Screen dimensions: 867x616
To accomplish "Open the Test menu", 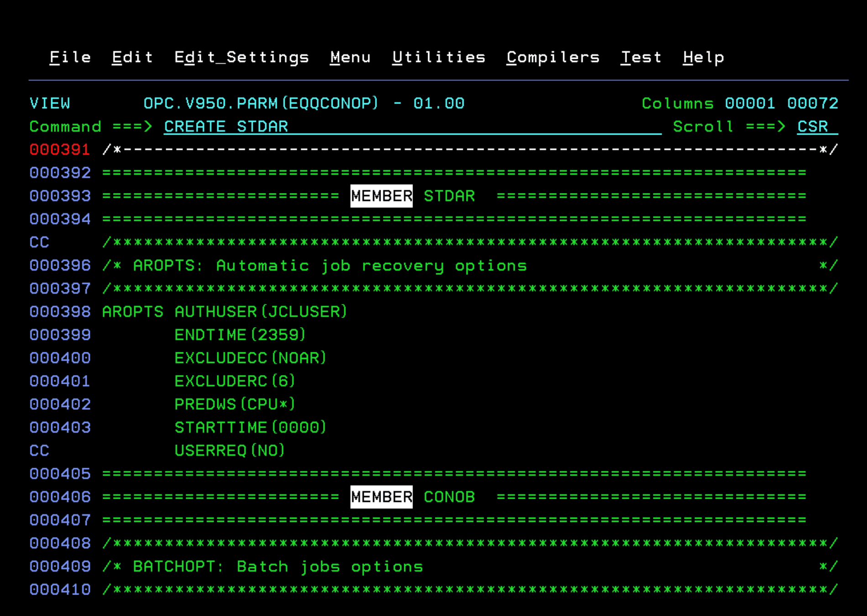I will pyautogui.click(x=641, y=57).
